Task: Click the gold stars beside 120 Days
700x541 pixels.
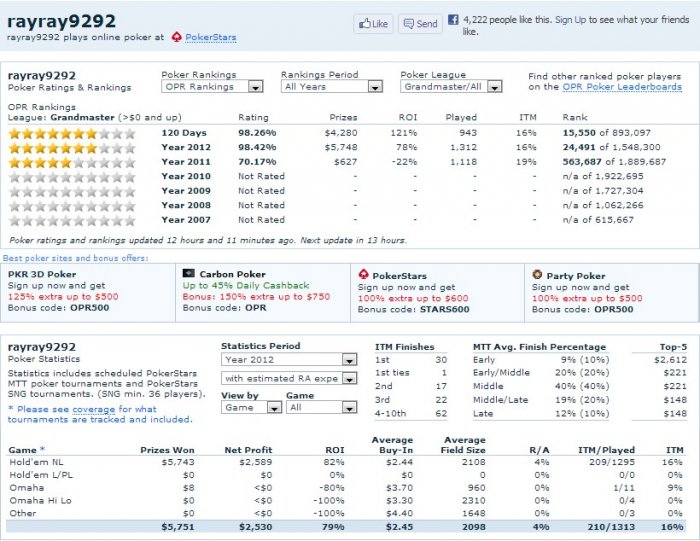Action: click(71, 132)
